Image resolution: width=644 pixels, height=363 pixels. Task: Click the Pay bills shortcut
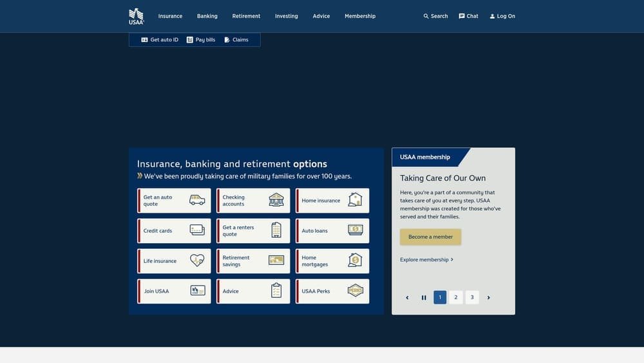[201, 40]
